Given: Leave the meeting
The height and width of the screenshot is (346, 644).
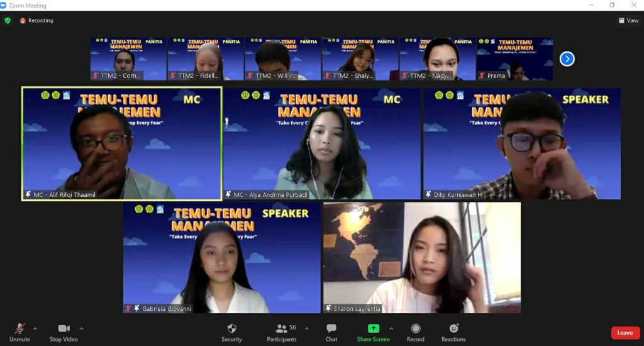Looking at the screenshot, I should point(625,333).
